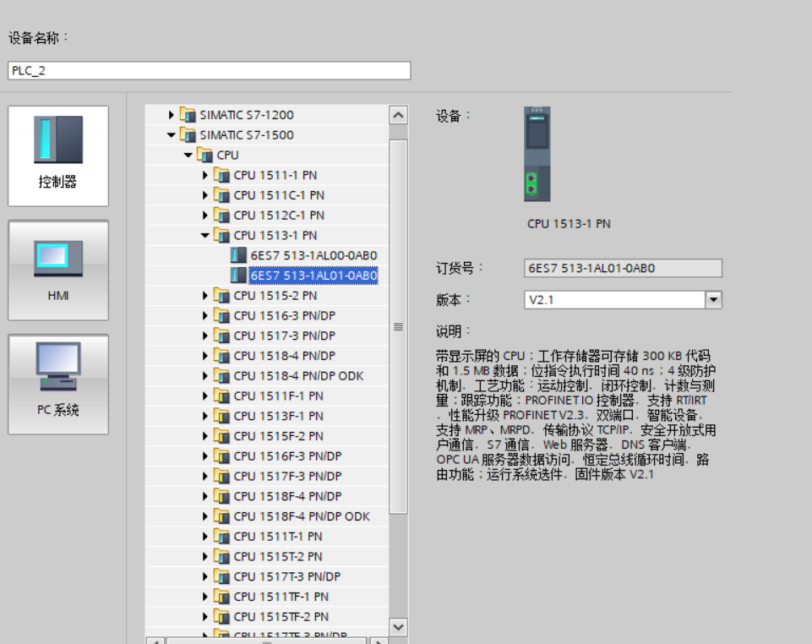Viewport: 812px width, 644px height.
Task: Collapse the CPU 1513-1 PN node
Action: coord(204,236)
